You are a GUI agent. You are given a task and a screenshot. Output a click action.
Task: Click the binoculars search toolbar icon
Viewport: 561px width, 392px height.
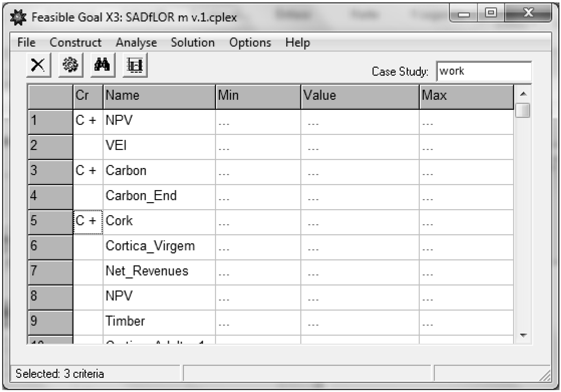103,65
